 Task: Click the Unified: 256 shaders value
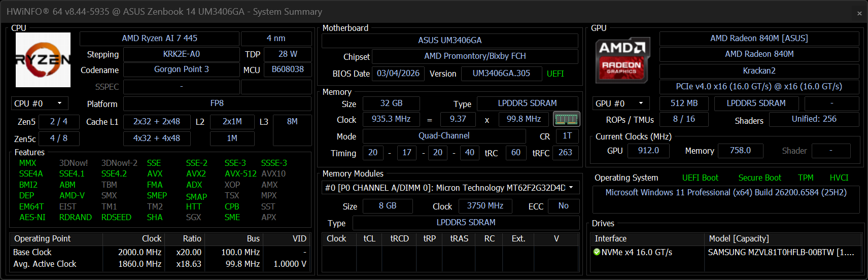(814, 119)
